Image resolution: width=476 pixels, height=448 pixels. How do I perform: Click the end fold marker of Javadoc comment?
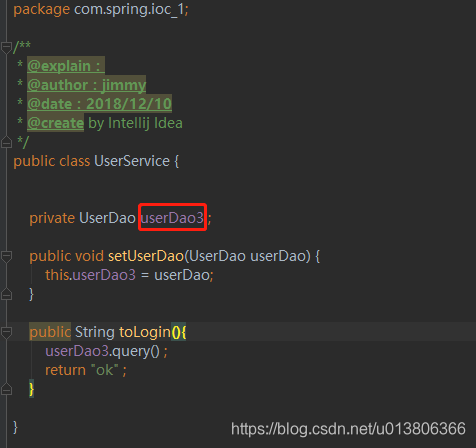[x=6, y=142]
